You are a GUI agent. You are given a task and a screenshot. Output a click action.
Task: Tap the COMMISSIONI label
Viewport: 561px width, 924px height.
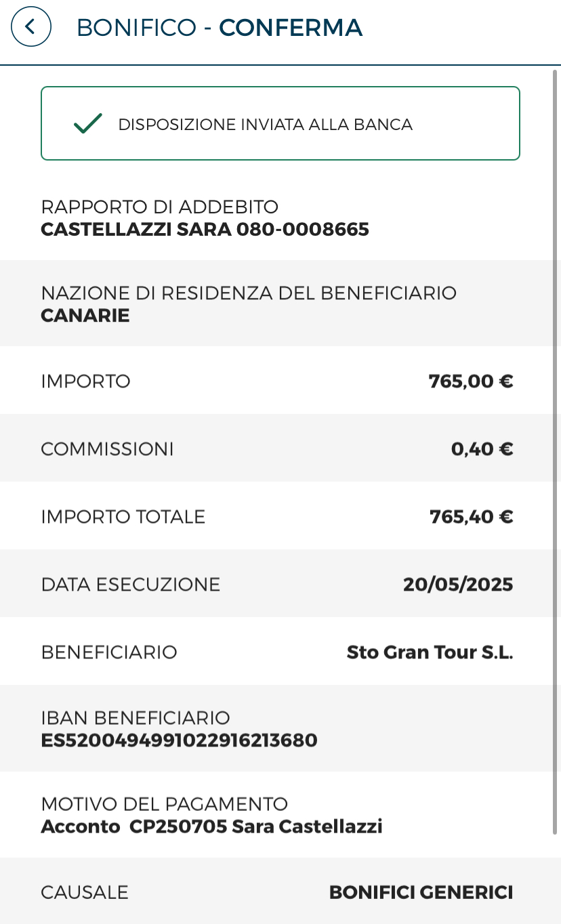coord(108,449)
